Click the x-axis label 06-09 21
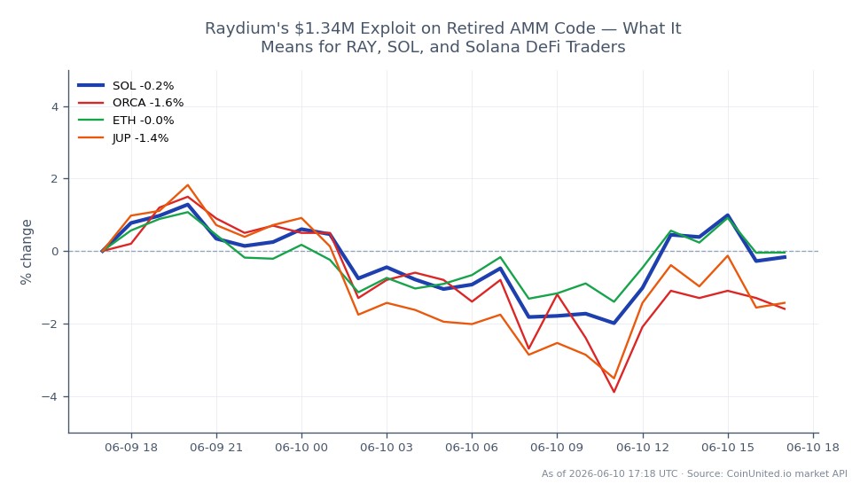 pyautogui.click(x=216, y=448)
